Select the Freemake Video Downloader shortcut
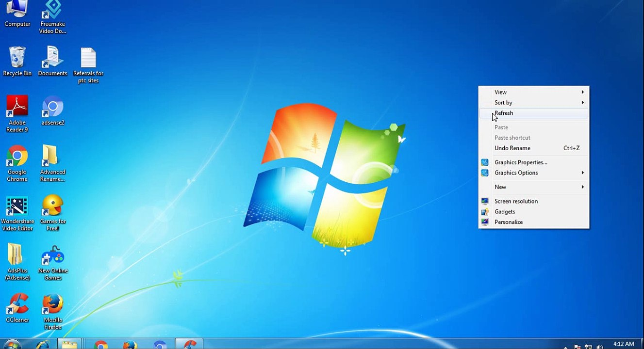644x349 pixels. (x=52, y=17)
